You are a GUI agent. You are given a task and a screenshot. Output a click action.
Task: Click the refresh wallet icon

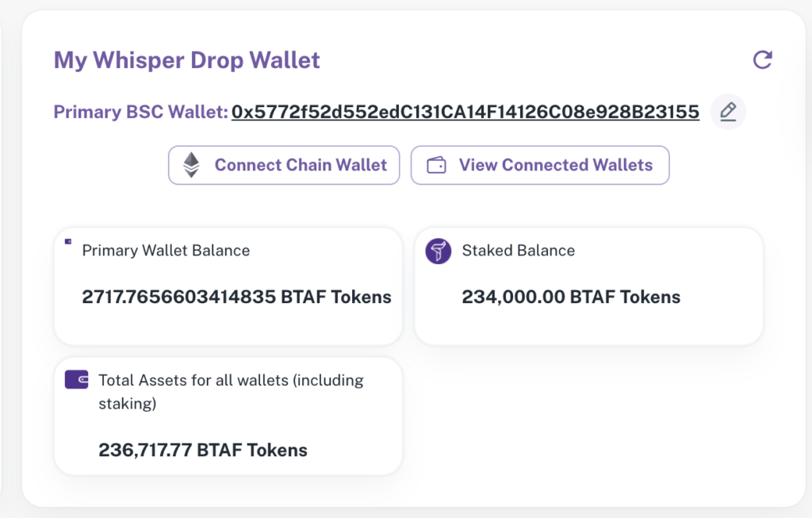click(x=762, y=59)
